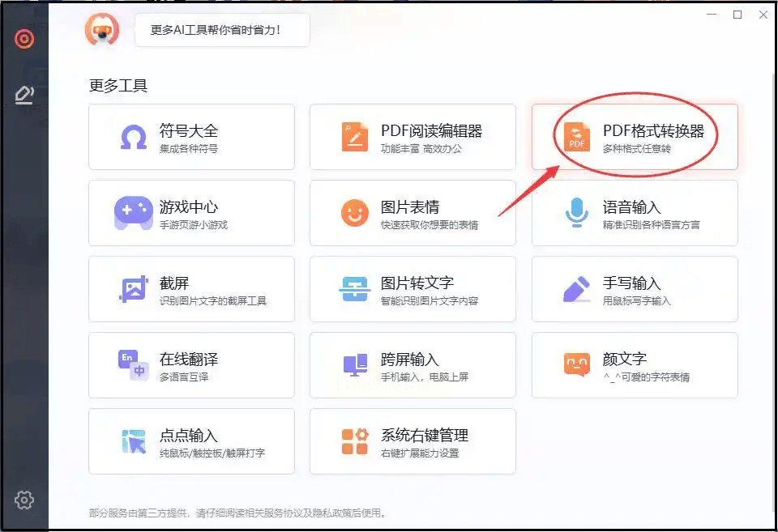778x532 pixels.
Task: Switch to the pen edit sidebar tab
Action: (x=24, y=96)
